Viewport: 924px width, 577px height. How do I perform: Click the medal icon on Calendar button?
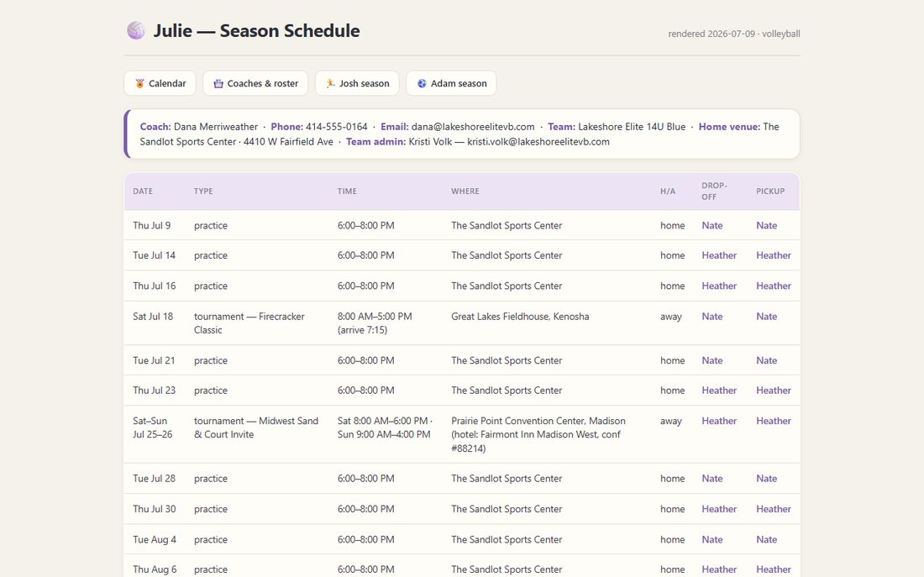[139, 84]
